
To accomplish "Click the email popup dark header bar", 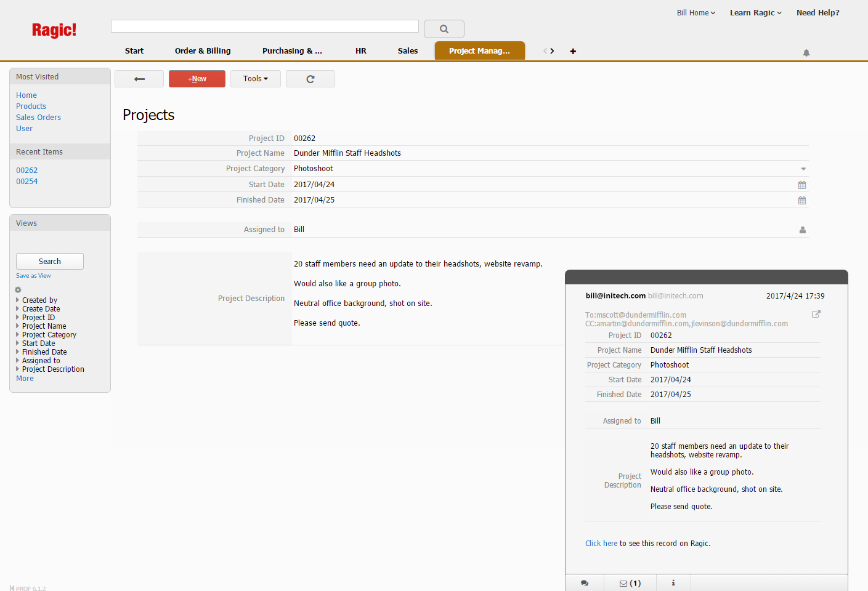I will click(x=707, y=277).
